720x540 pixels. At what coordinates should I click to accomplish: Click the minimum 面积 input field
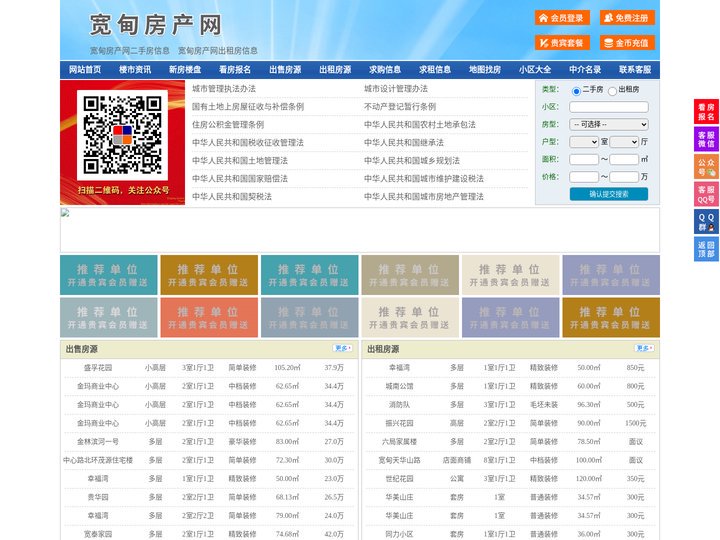584,159
